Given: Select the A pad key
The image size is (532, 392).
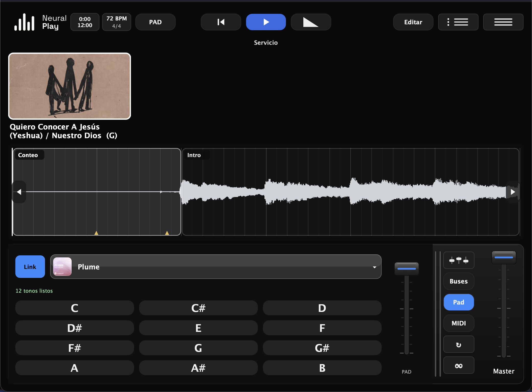Looking at the screenshot, I should (75, 368).
